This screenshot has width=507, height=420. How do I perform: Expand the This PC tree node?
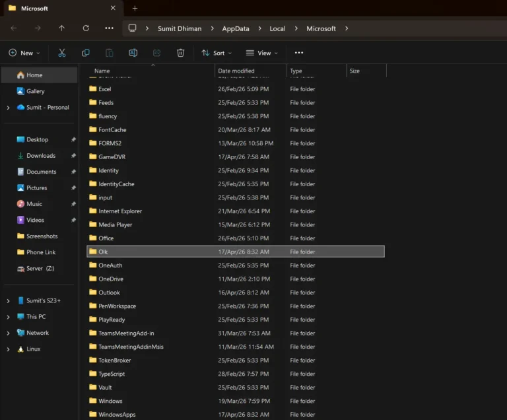coord(8,317)
